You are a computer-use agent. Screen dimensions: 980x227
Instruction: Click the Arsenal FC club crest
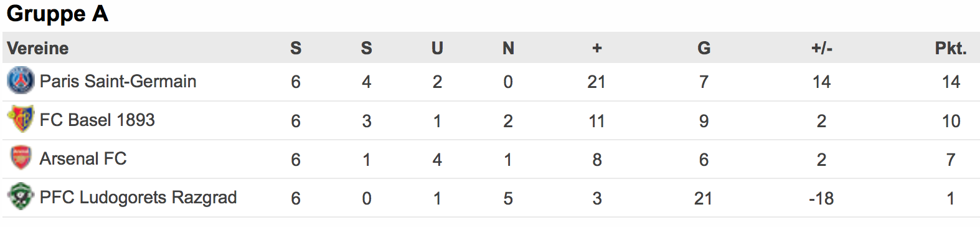[x=21, y=158]
